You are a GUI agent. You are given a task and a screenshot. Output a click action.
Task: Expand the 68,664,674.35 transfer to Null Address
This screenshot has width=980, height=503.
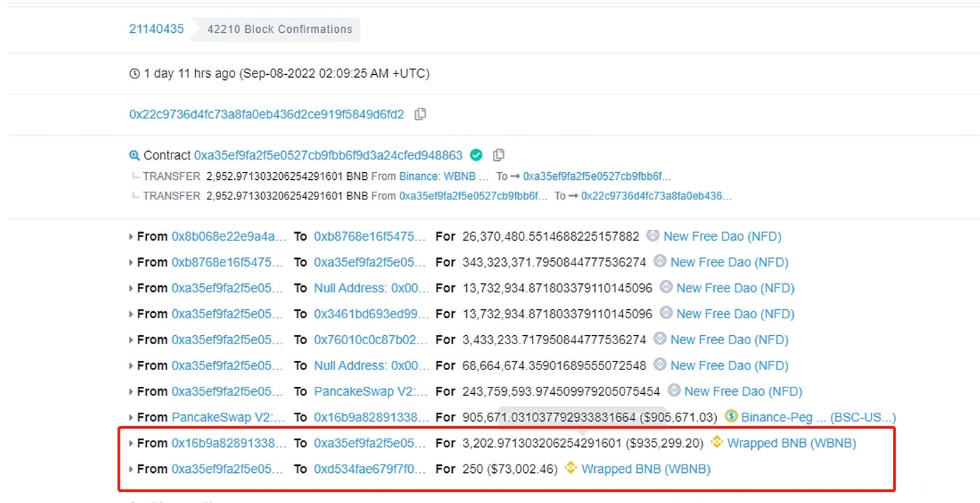pyautogui.click(x=131, y=366)
